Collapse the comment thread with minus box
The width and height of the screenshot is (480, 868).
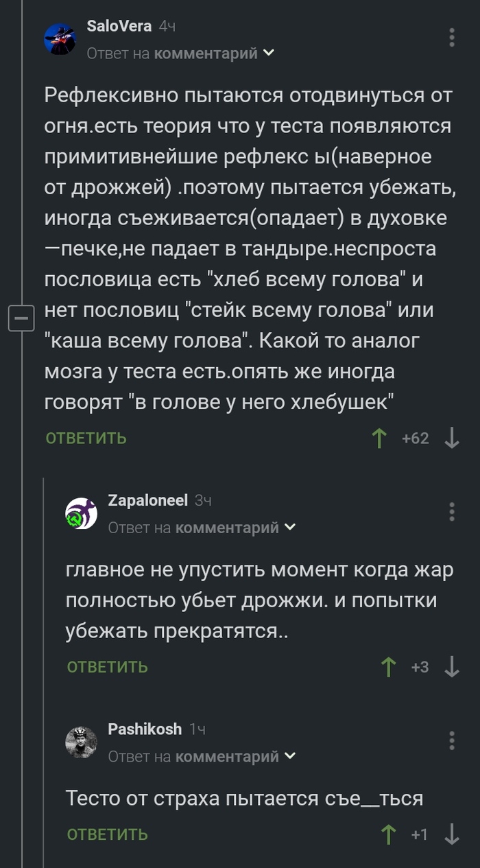pos(21,318)
